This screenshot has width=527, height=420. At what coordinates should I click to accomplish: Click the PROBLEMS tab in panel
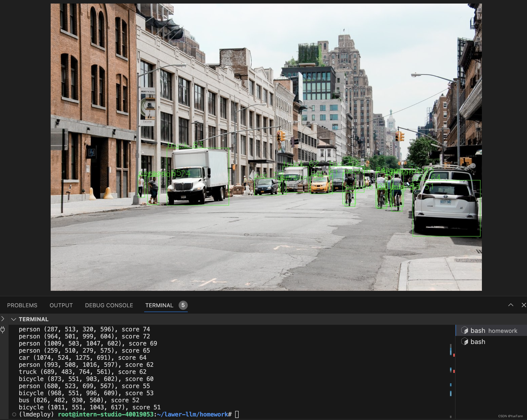click(23, 305)
